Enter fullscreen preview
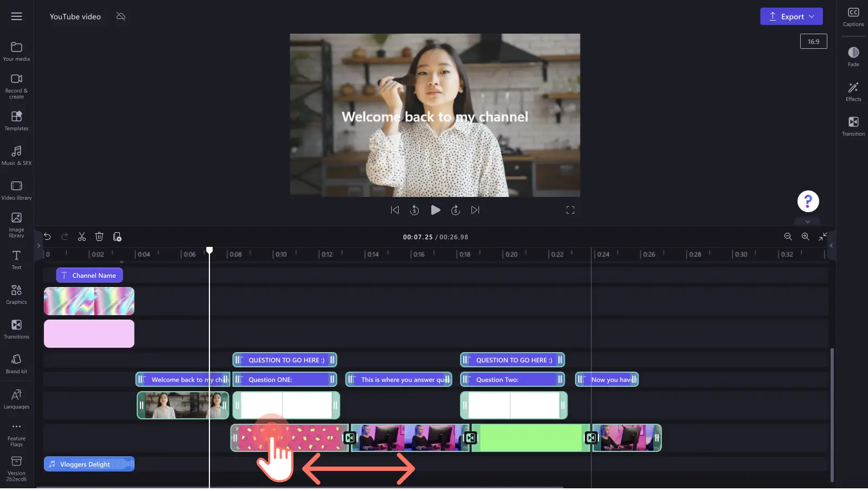This screenshot has height=491, width=868. click(570, 210)
